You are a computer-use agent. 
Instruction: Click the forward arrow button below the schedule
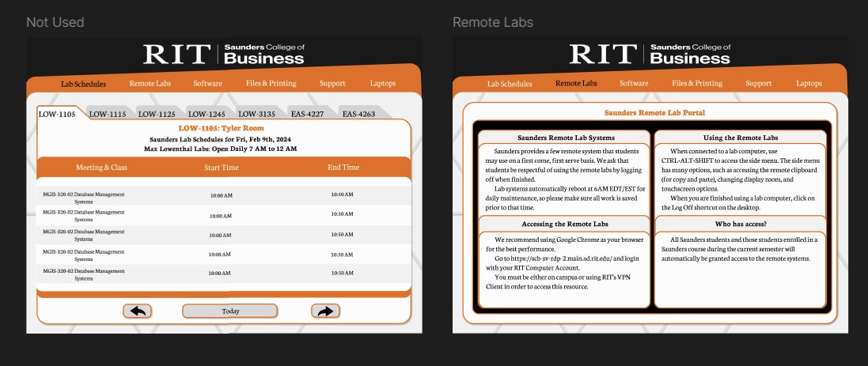325,311
